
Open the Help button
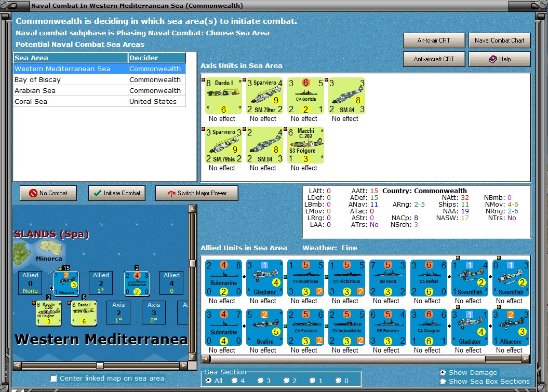[499, 59]
